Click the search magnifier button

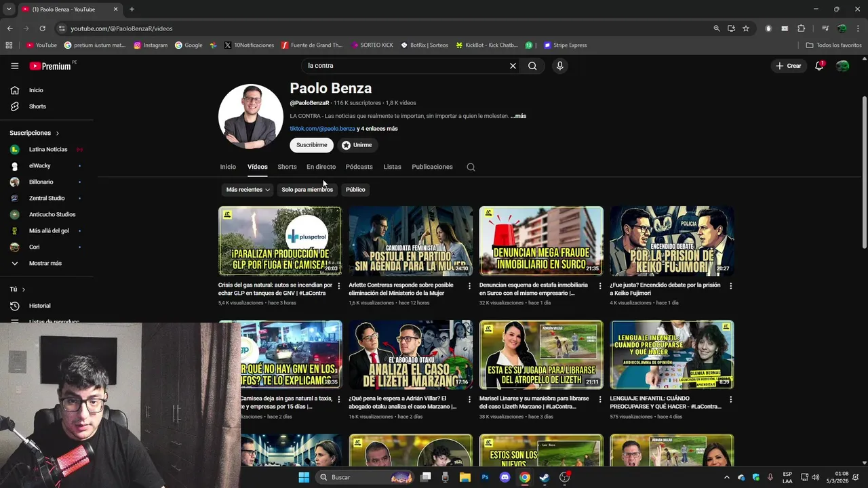pyautogui.click(x=532, y=66)
